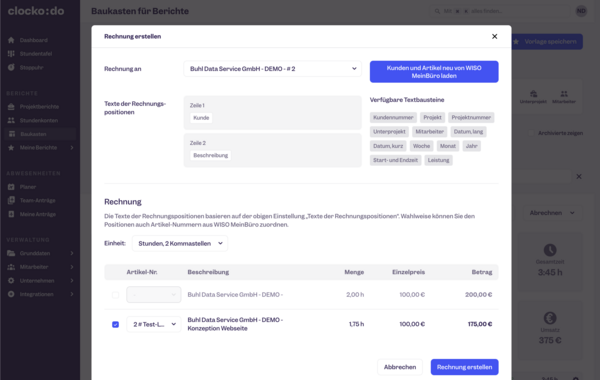Select the Projektnummer text block
600x380 pixels.
(x=471, y=117)
